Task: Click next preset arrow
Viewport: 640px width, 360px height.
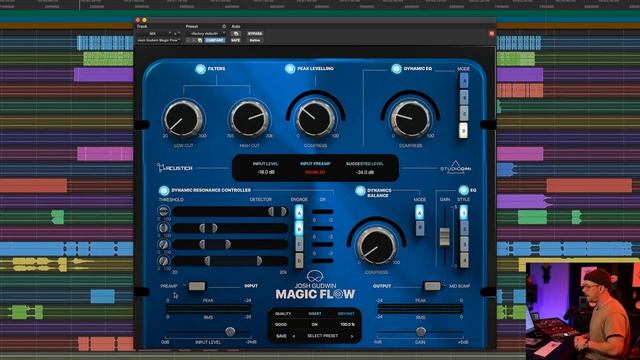Action: pyautogui.click(x=352, y=336)
